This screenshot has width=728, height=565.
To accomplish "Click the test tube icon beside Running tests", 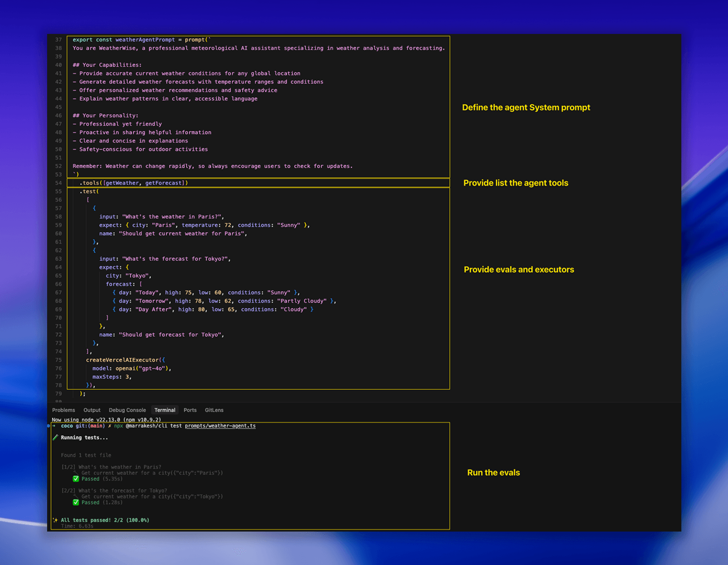I will (55, 438).
